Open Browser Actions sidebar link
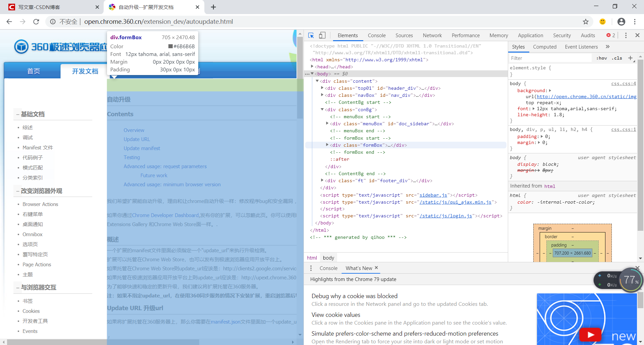The width and height of the screenshot is (644, 345). coord(40,204)
